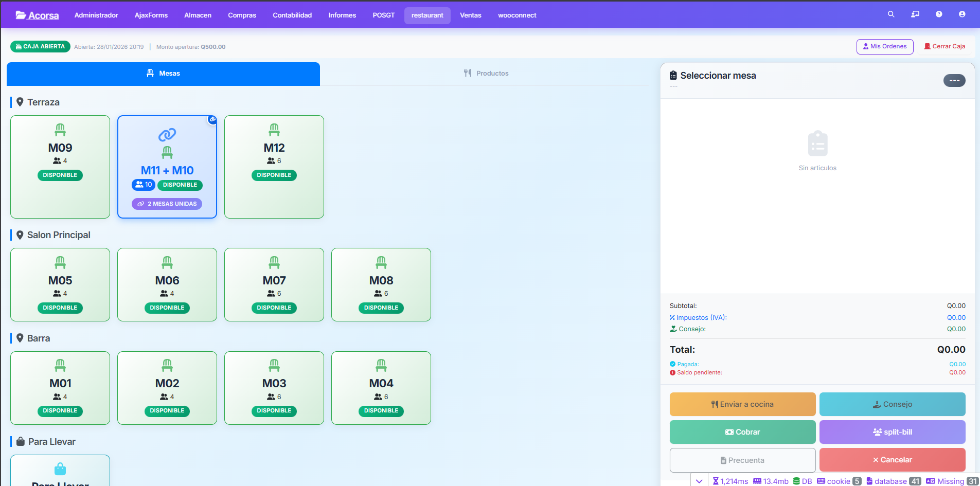Viewport: 980px width, 486px height.
Task: Click the Cerrar Caja button
Action: (945, 46)
